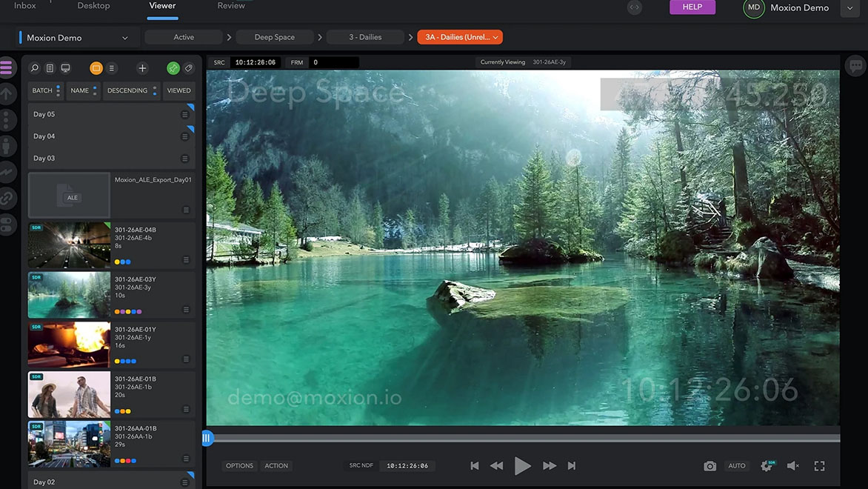Click the green pin icon in the panel toolbar
Screen dimensions: 868x489
point(172,67)
